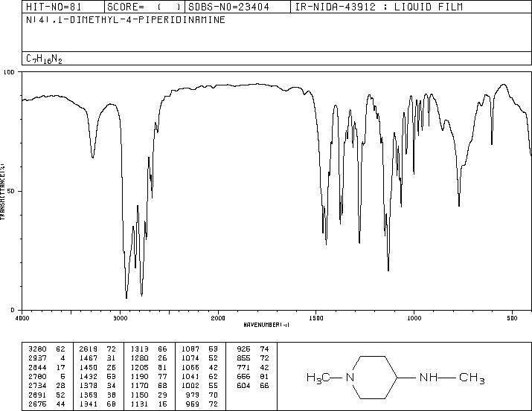Select the 771 peak entry
Image resolution: width=532 pixels, height=411 pixels.
click(253, 367)
